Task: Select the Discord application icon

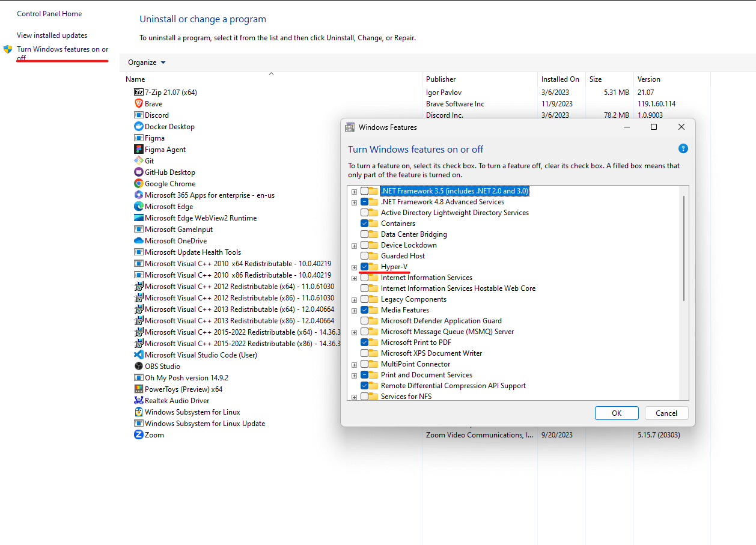Action: click(x=139, y=115)
